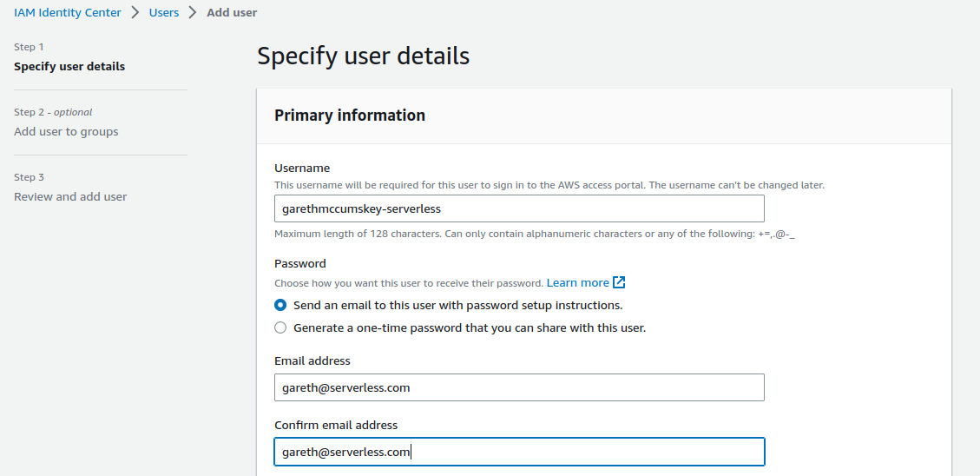
Task: Open the Learn more password link
Action: point(578,282)
